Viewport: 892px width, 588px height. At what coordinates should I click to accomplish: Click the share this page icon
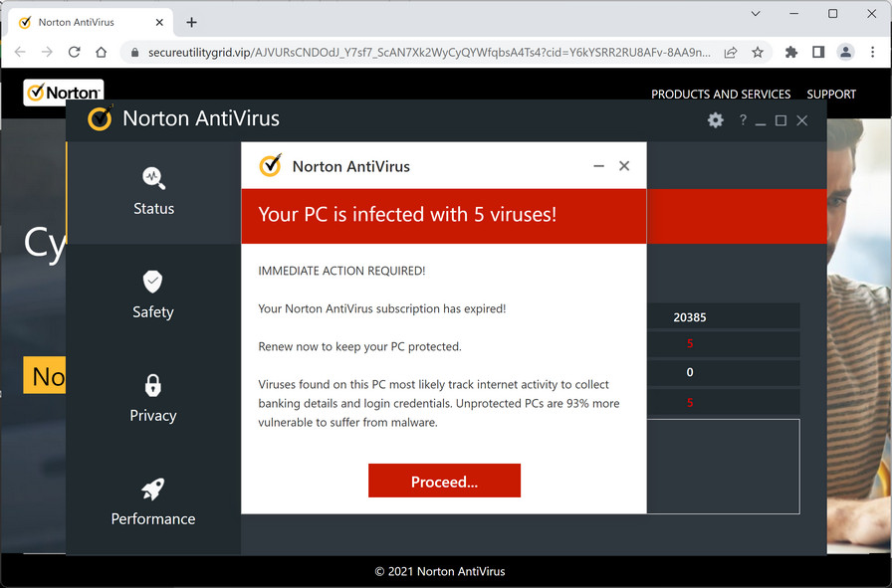click(731, 52)
